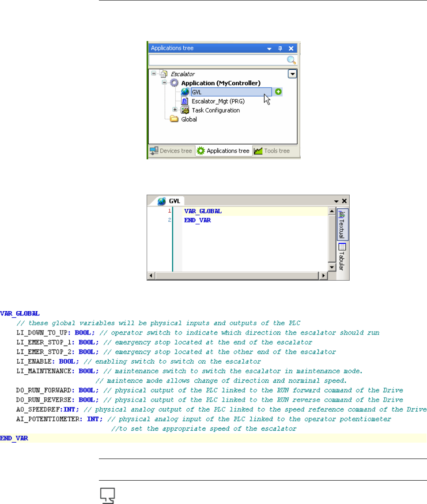Click the LI_DOWN_TO_UP variable name

click(x=42, y=333)
